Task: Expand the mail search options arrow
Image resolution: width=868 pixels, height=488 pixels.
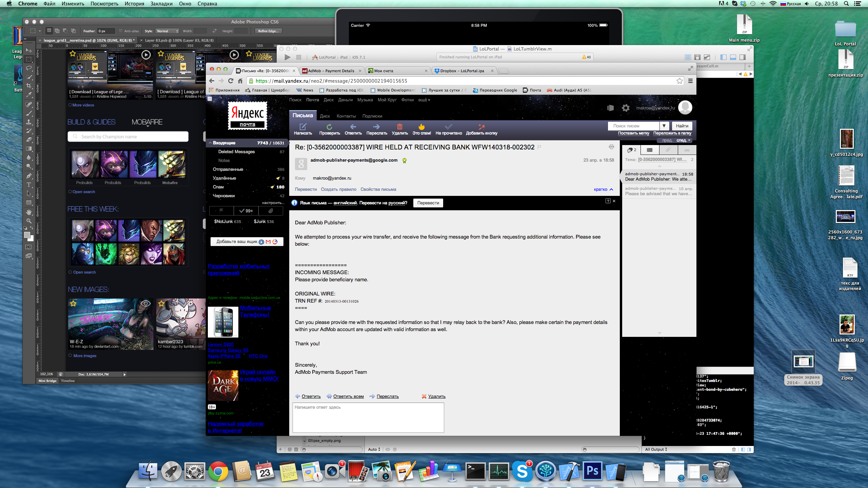Action: tap(664, 126)
